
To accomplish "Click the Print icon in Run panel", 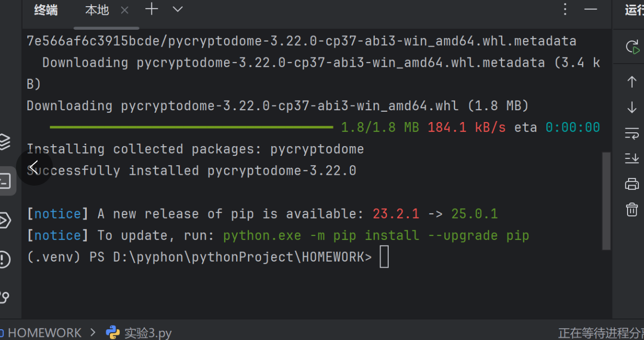I will click(x=632, y=184).
